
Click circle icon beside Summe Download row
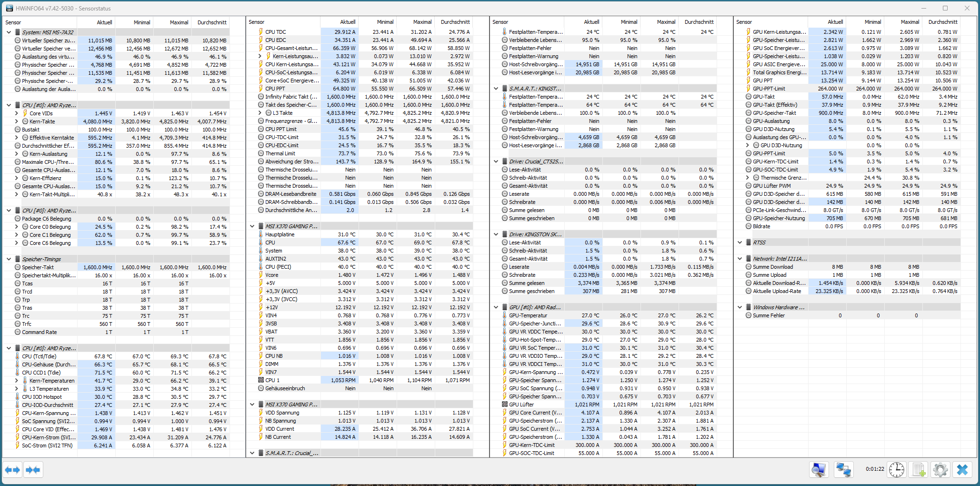pyautogui.click(x=748, y=267)
